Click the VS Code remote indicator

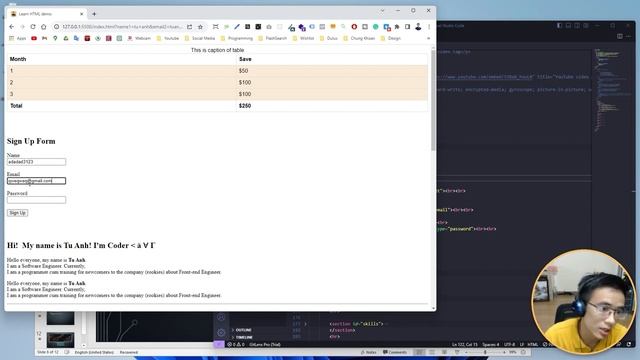[219, 344]
